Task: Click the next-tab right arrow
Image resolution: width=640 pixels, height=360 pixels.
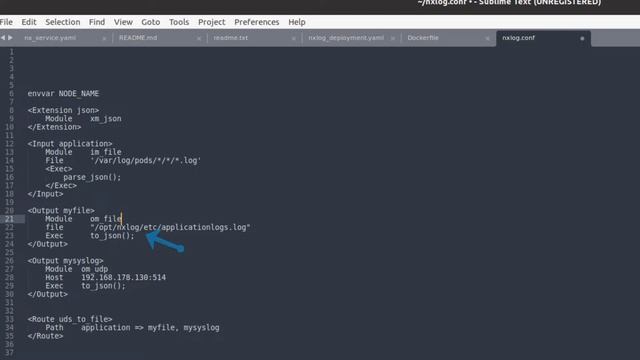Action: pyautogui.click(x=11, y=38)
